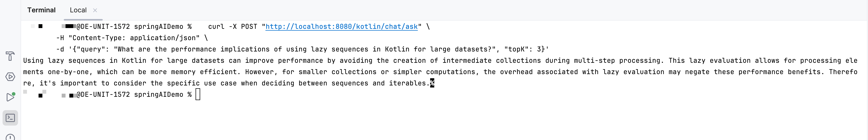The width and height of the screenshot is (868, 140).
Task: Select the Local terminal session tab
Action: (x=78, y=10)
